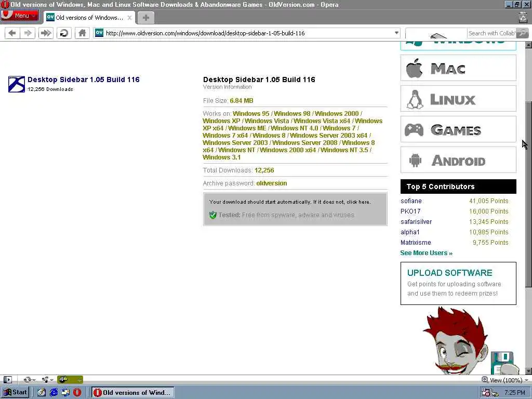Viewport: 532px width, 399px height.
Task: Click the Windows NT 3.5 link
Action: (x=344, y=150)
